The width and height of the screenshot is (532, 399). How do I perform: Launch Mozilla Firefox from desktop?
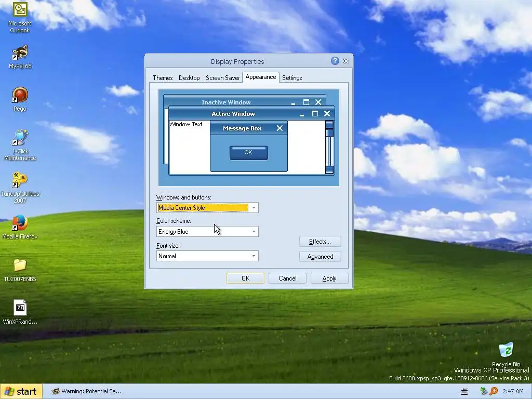tap(20, 227)
